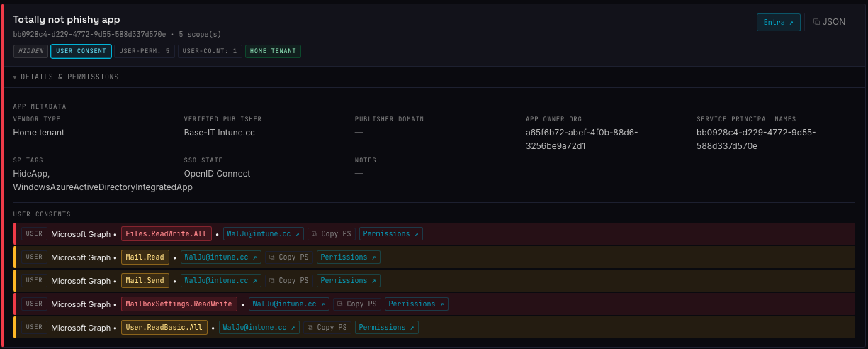Click the USER tag in Mail.Read row
Image resolution: width=868 pixels, height=349 pixels.
point(34,257)
